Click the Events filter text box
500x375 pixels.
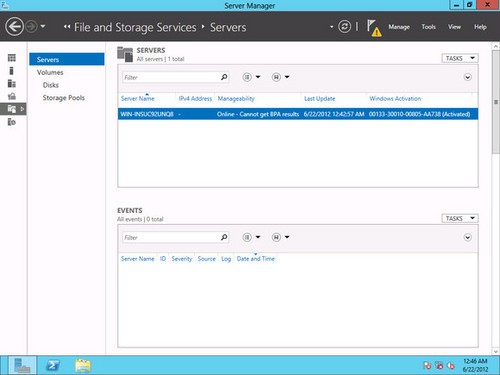click(170, 237)
